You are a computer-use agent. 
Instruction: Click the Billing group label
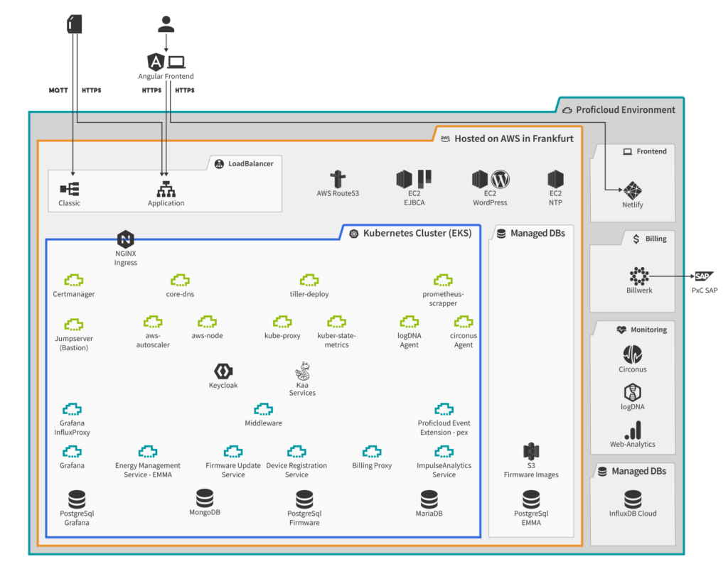[x=655, y=239]
